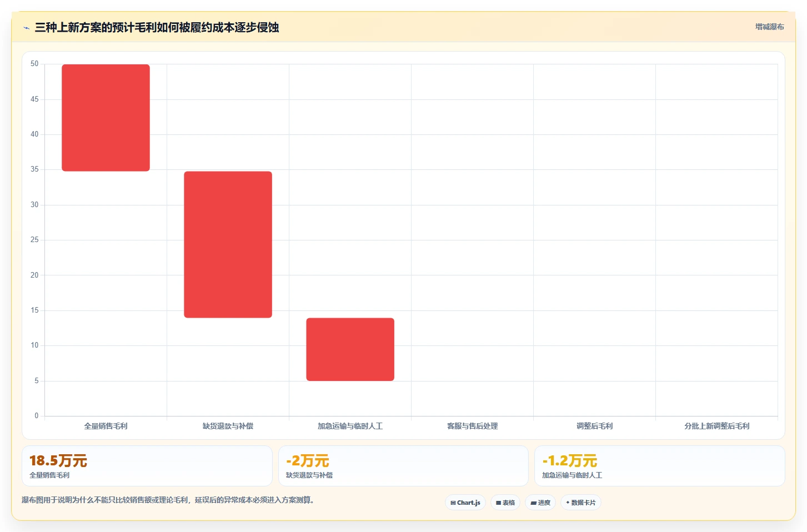The image size is (807, 532).
Task: Click the 调整后毛利 axis label
Action: point(594,426)
